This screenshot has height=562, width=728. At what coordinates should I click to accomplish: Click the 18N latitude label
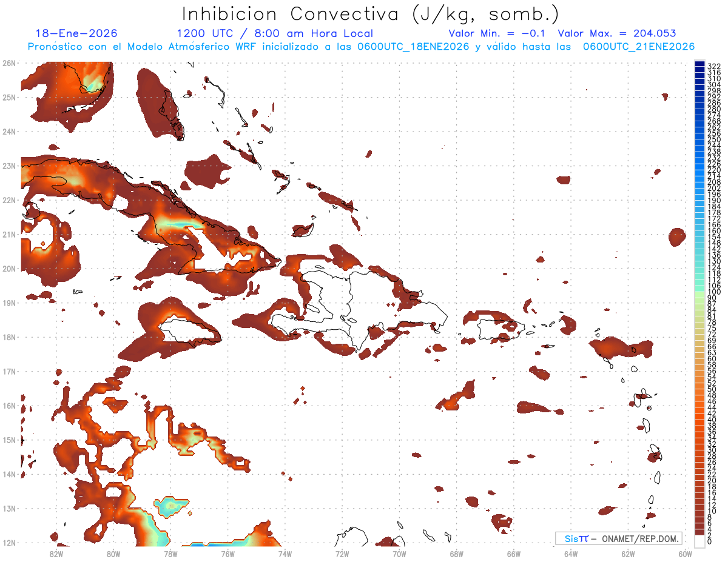(9, 337)
